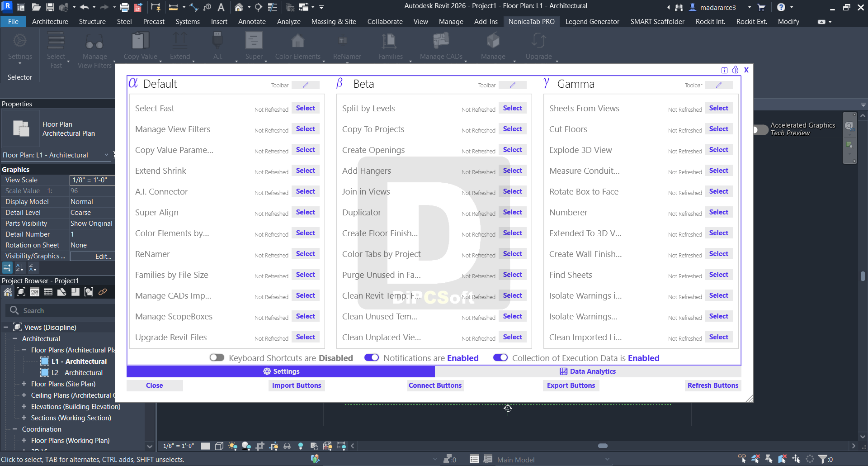
Task: Click the Crop View icon in view control bar
Action: 260,446
